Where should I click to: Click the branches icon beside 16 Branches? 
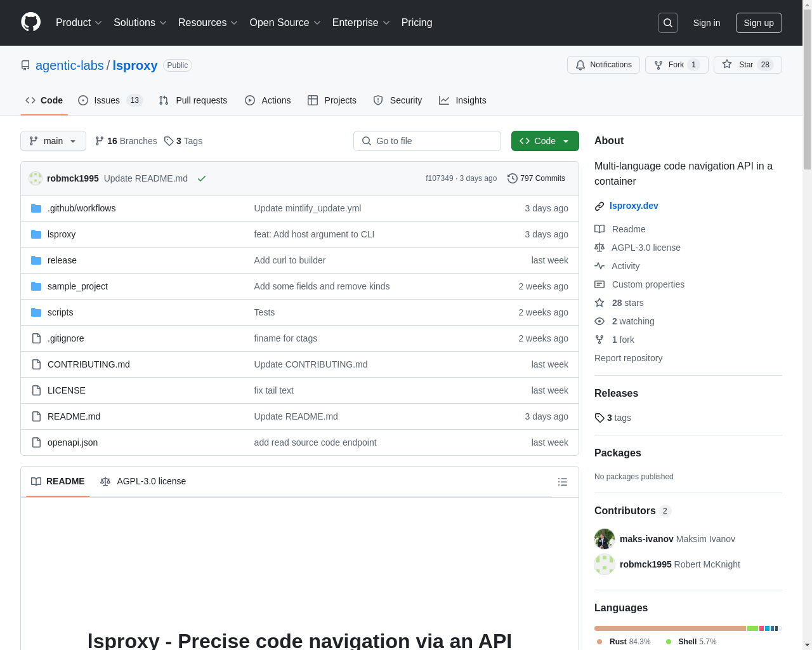pyautogui.click(x=100, y=141)
